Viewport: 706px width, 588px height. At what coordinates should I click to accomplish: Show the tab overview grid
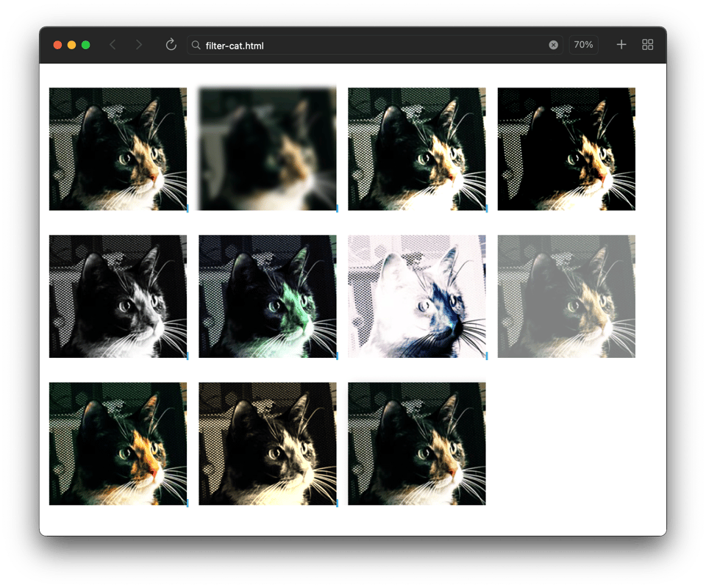coord(648,45)
